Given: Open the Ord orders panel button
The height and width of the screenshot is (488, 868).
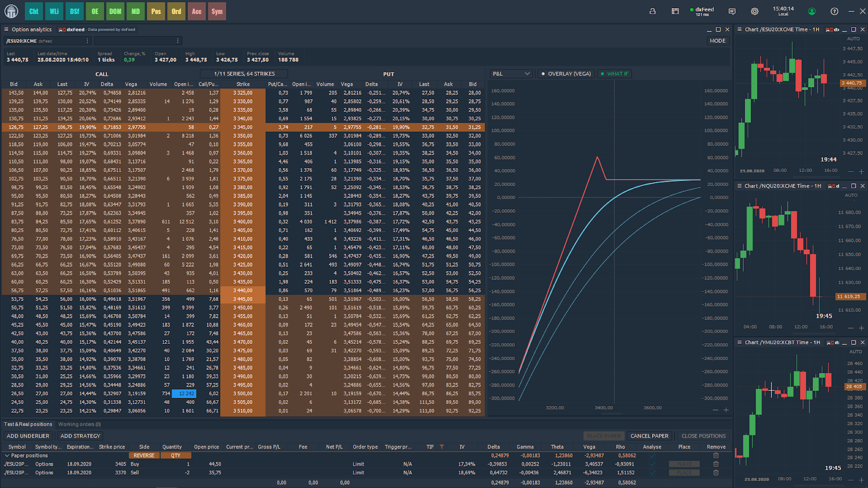Looking at the screenshot, I should click(x=176, y=11).
